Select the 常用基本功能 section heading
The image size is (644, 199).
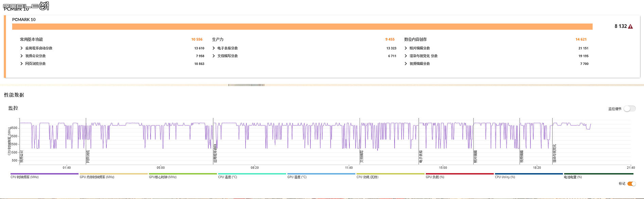coord(31,39)
